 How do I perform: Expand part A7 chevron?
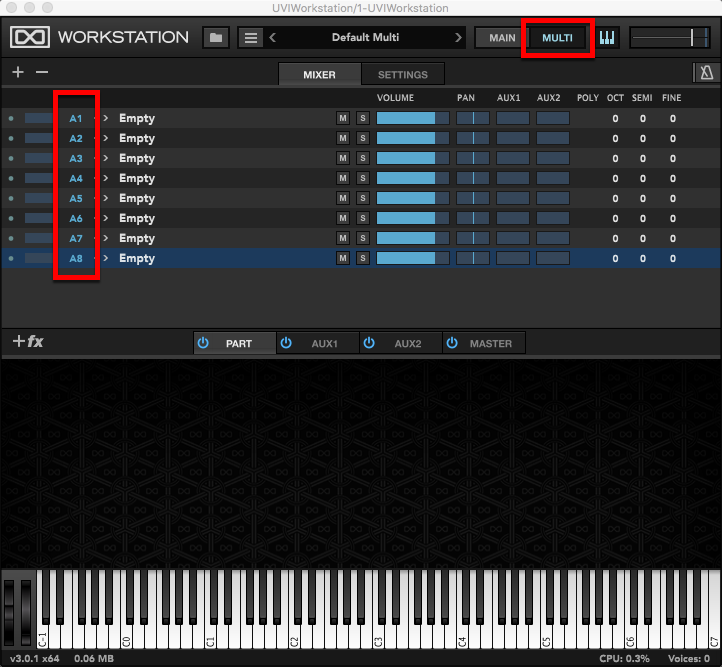(106, 238)
